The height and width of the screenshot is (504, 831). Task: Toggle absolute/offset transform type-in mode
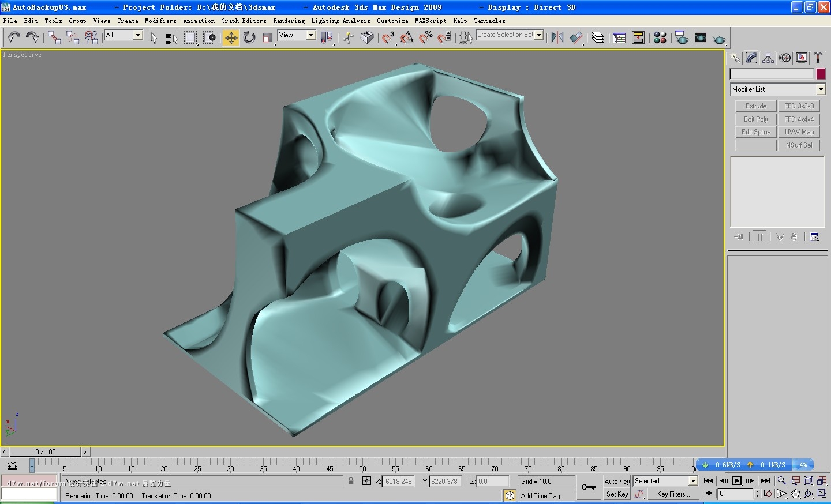coord(366,481)
